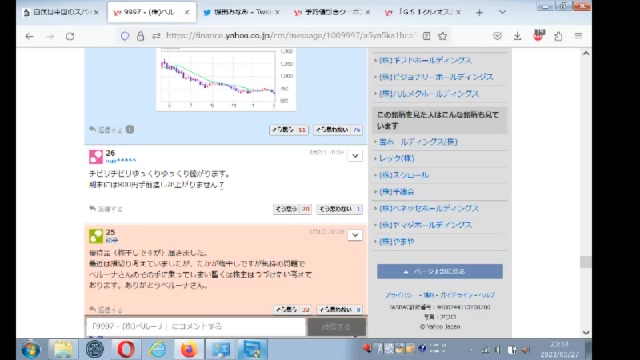640x360 pixels.
Task: Toggle reader view icon in address bar
Action: [427, 36]
